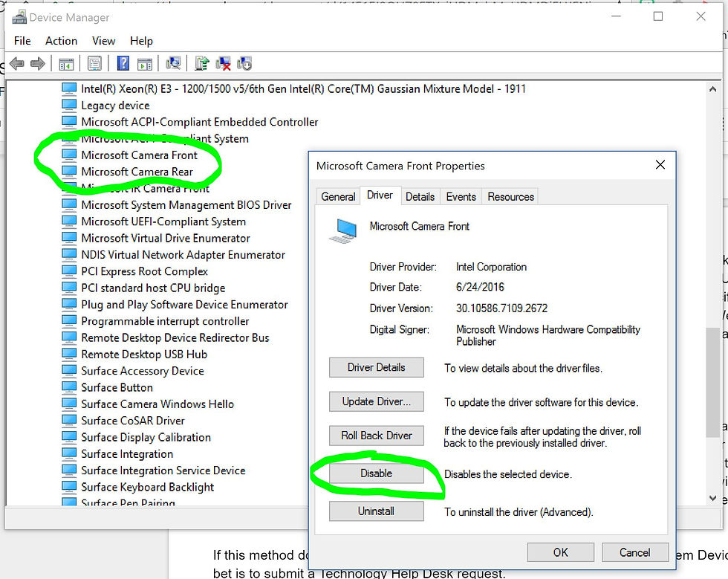Switch to the Details tab

click(420, 196)
